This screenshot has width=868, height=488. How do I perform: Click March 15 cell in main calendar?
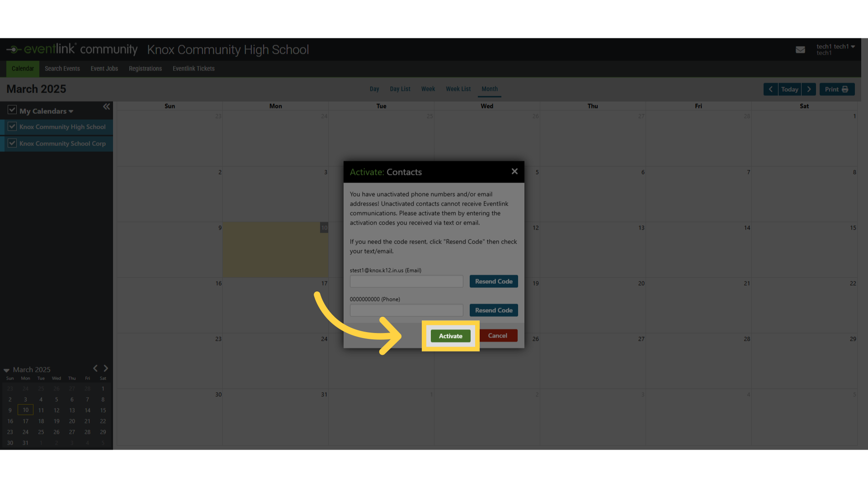coord(804,249)
